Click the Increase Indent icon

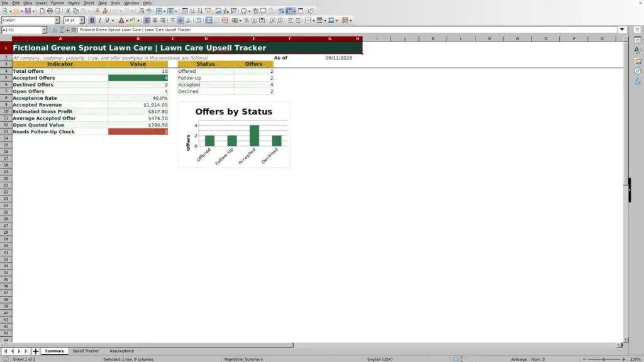pyautogui.click(x=290, y=21)
